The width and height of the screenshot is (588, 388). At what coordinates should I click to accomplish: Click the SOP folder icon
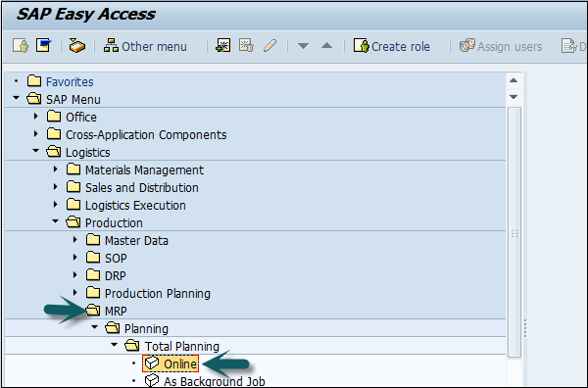coord(93,258)
